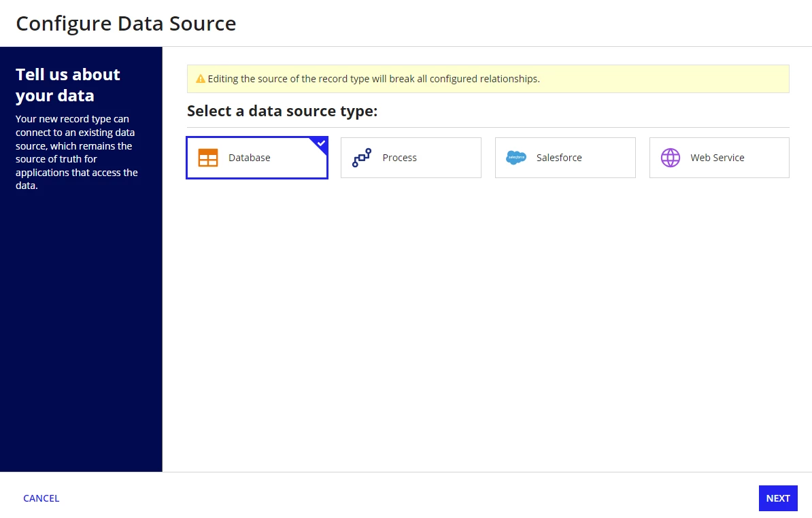Click NEXT to continue
The height and width of the screenshot is (518, 812).
click(x=778, y=498)
